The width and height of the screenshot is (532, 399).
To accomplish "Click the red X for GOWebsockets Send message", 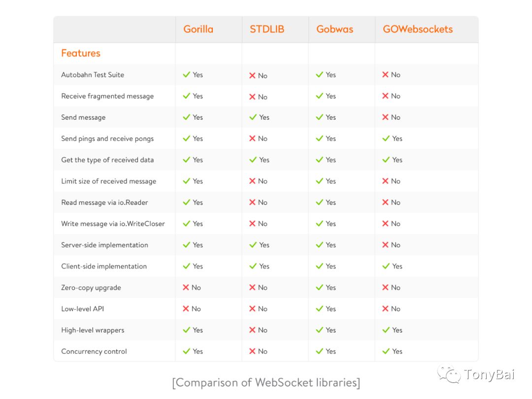I will pos(385,117).
